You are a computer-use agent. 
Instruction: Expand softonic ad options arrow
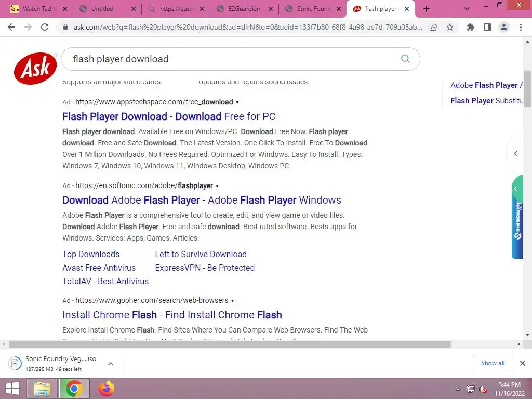tap(217, 186)
